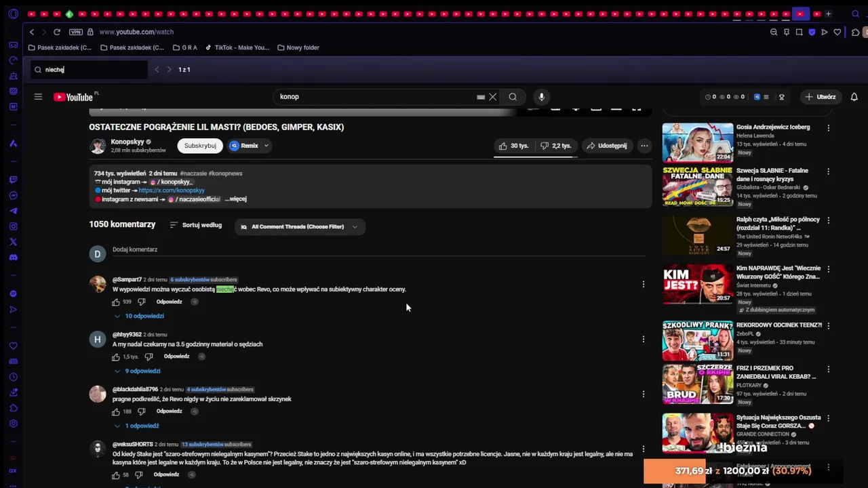
Task: Open the Remix dropdown arrow
Action: pyautogui.click(x=266, y=146)
